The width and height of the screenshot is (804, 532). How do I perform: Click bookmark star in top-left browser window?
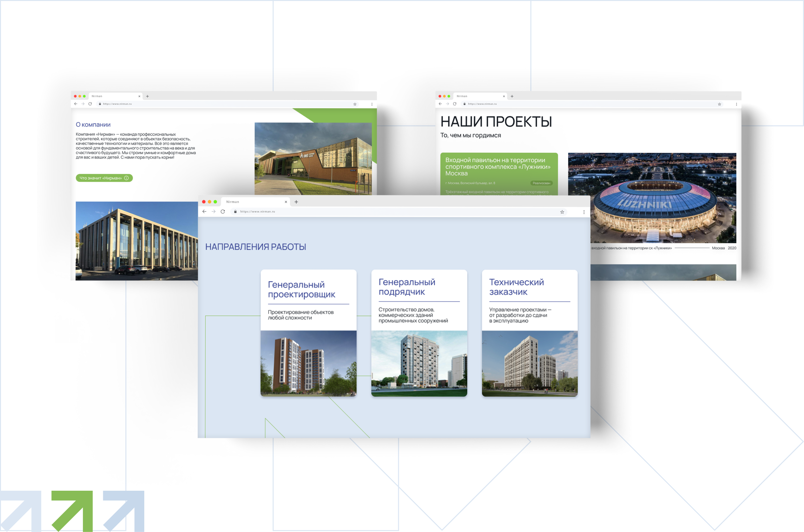click(x=355, y=104)
